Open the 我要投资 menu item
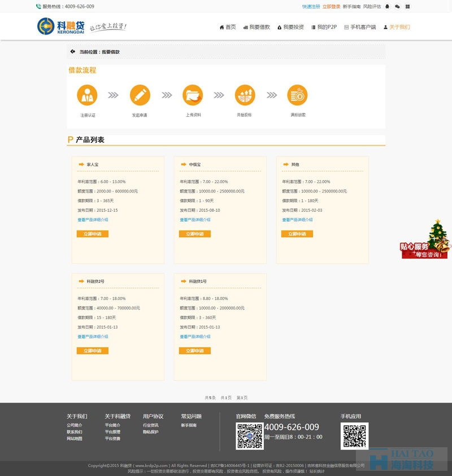 coord(290,27)
